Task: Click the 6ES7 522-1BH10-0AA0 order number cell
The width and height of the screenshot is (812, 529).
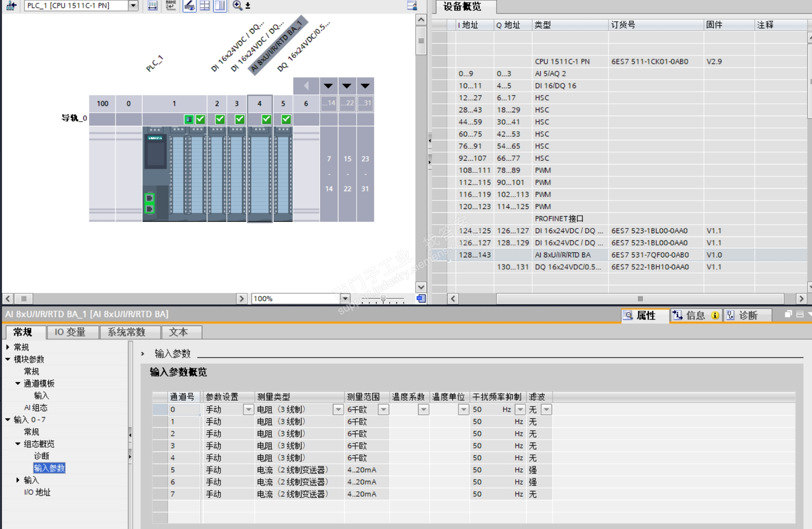Action: pyautogui.click(x=656, y=267)
